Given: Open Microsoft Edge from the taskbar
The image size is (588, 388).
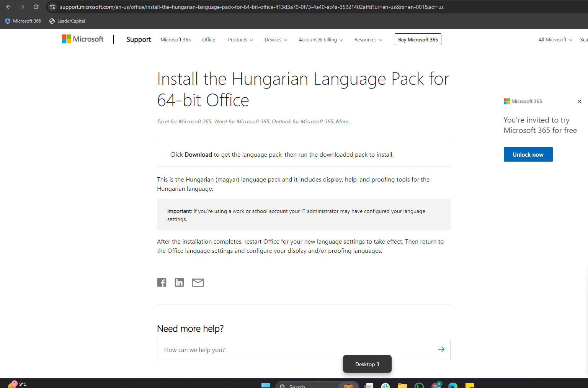Looking at the screenshot, I should [x=453, y=385].
